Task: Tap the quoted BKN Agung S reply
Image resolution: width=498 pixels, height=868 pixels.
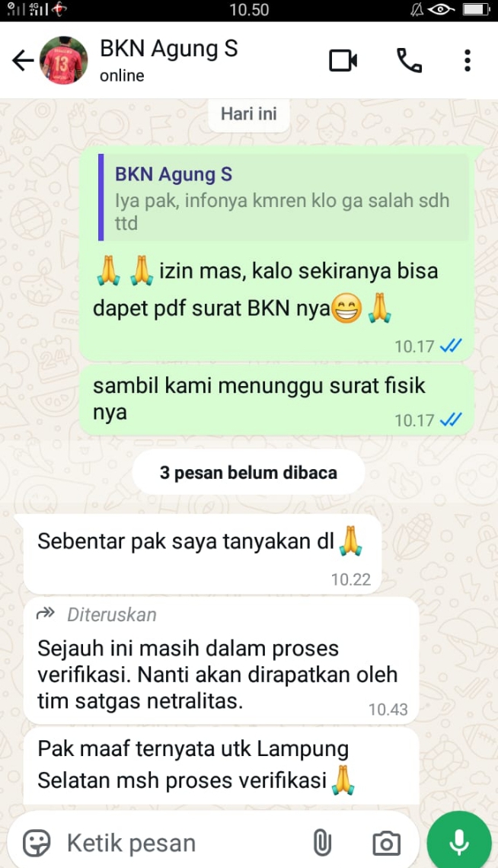Action: pos(283,198)
